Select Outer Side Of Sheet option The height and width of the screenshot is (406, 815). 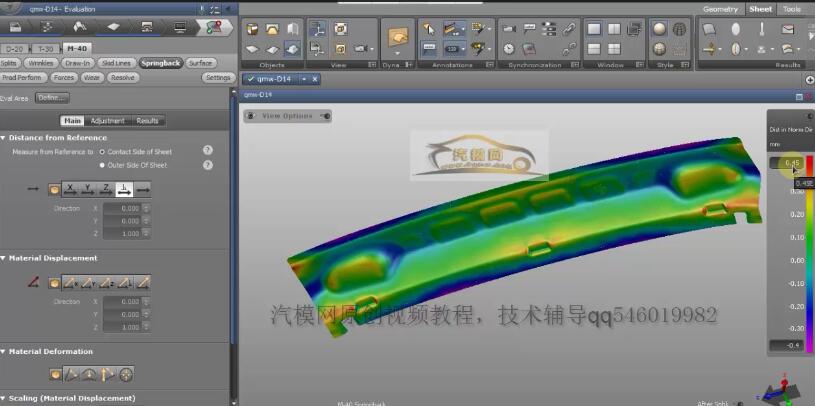[102, 165]
